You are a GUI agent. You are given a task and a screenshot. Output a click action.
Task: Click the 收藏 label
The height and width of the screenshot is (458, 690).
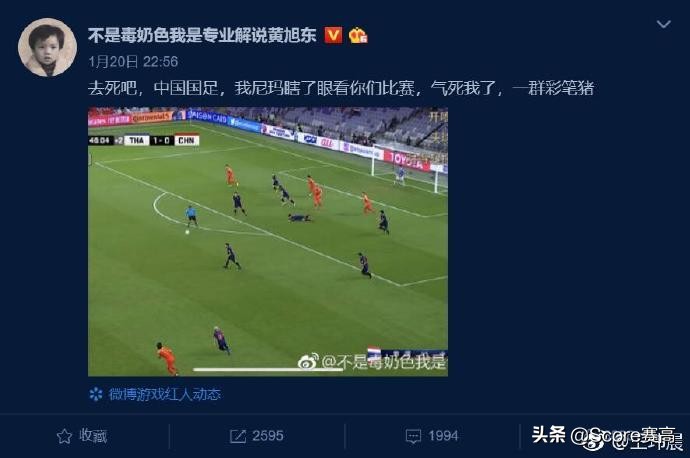click(93, 436)
